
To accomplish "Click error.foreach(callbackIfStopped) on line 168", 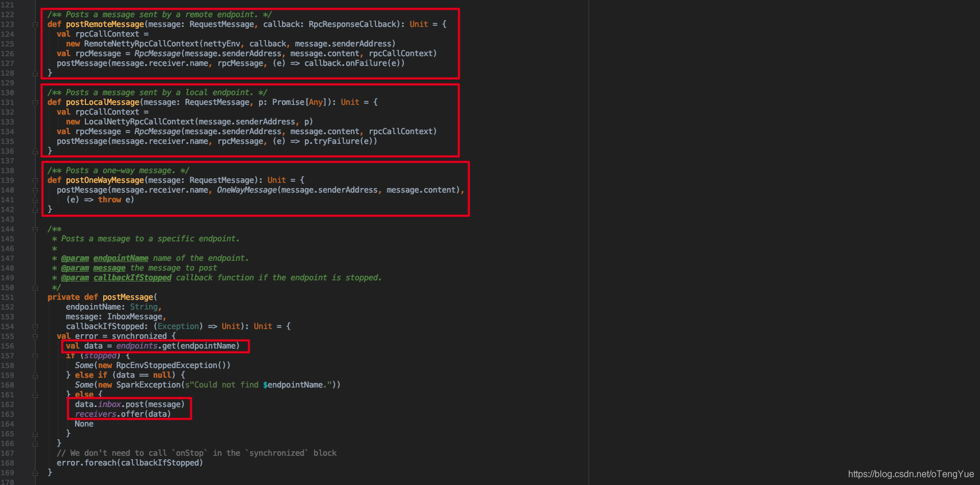I will (130, 463).
